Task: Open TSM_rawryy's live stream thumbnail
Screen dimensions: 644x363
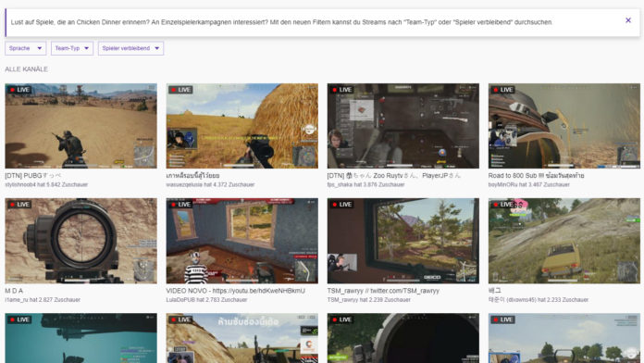Action: pos(402,241)
